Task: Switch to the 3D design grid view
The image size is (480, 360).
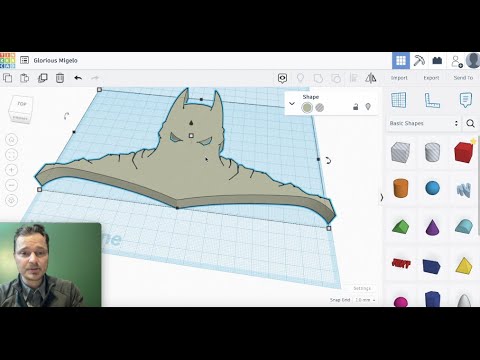Action: pos(401,60)
